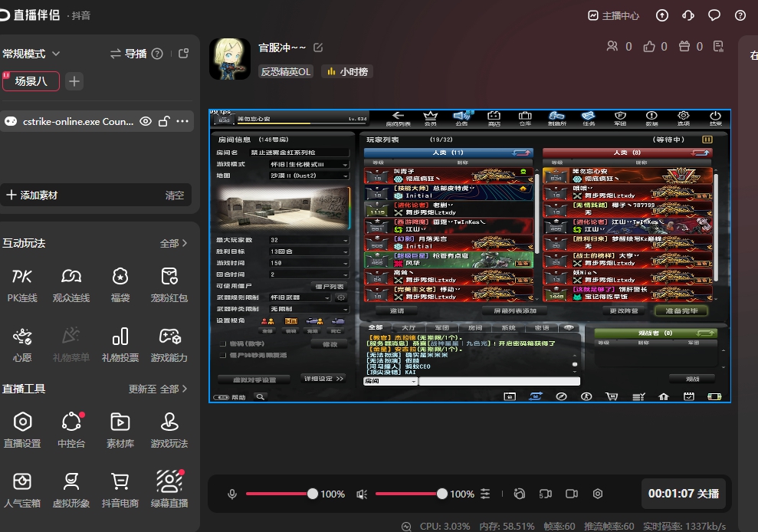The height and width of the screenshot is (532, 758).
Task: Open the 游戏模式 dropdown in game
Action: click(308, 165)
